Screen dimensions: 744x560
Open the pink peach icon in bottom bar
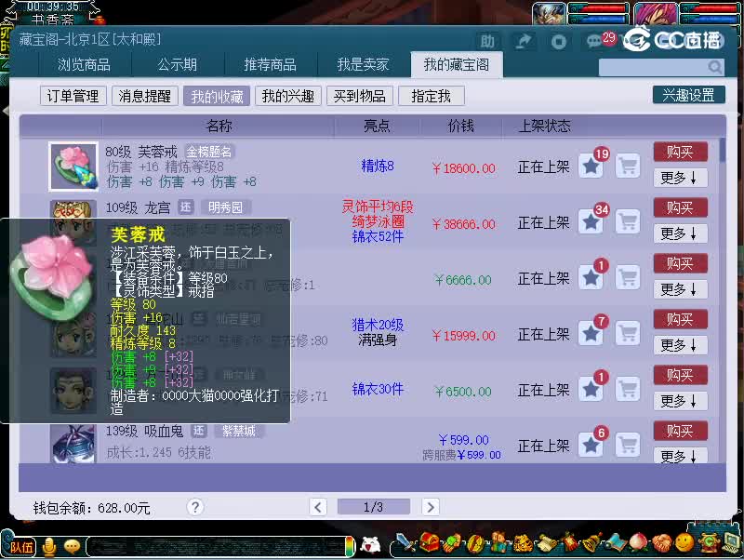pos(638,542)
